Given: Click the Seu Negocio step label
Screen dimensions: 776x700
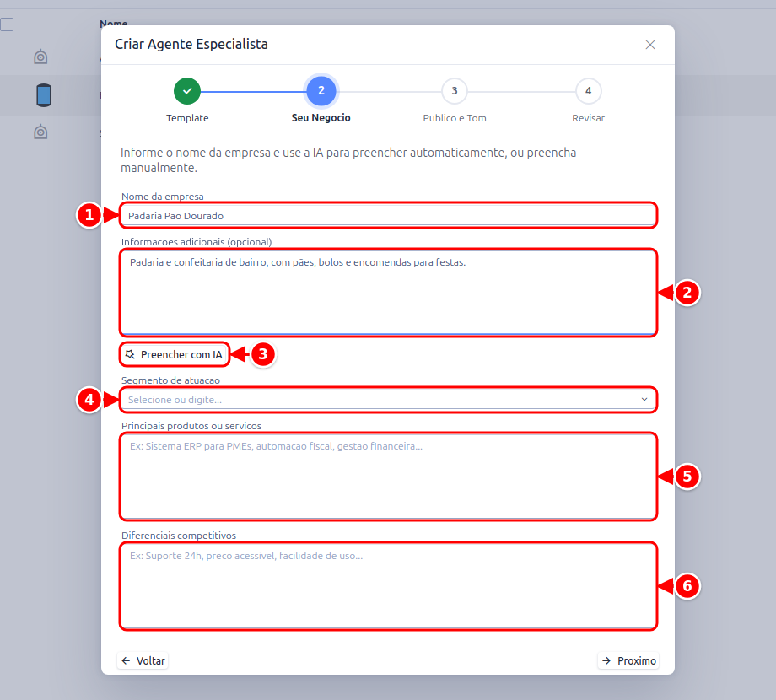Looking at the screenshot, I should click(x=321, y=118).
